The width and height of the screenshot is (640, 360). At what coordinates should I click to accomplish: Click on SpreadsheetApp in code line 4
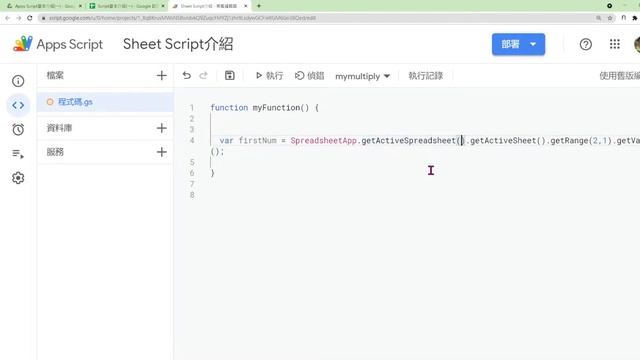click(324, 140)
